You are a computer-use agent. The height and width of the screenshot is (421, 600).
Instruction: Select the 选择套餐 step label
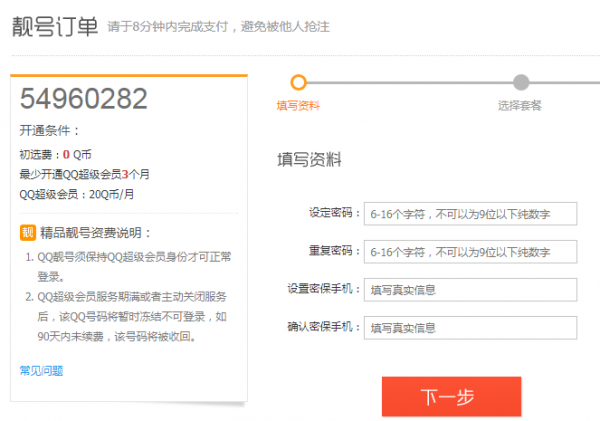click(x=520, y=106)
